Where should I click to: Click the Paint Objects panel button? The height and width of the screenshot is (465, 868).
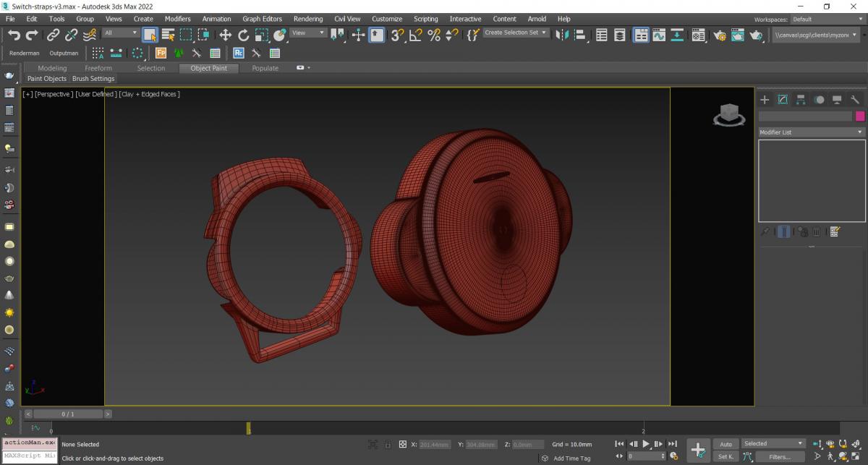[46, 79]
